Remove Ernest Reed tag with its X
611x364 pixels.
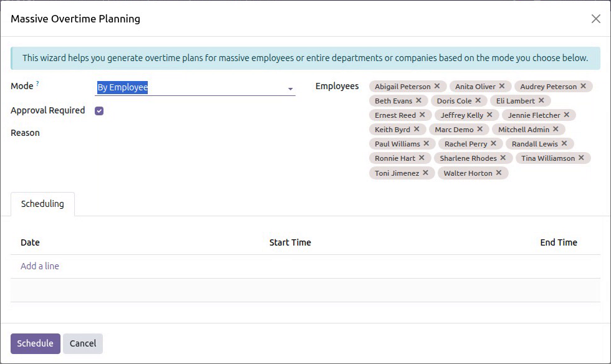point(423,115)
